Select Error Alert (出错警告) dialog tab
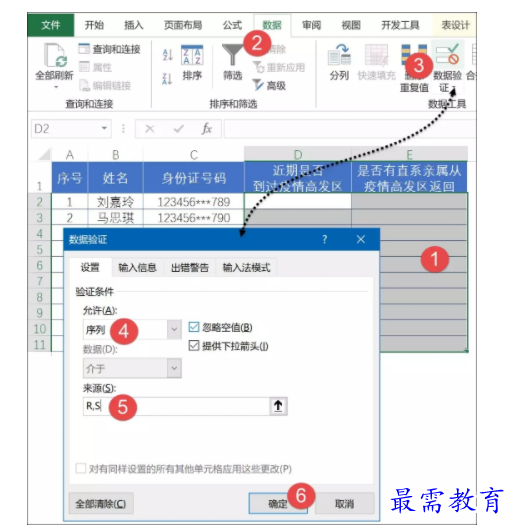 [x=190, y=267]
